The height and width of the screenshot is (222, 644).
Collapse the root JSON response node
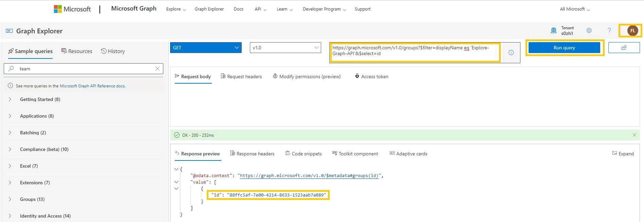pyautogui.click(x=176, y=169)
